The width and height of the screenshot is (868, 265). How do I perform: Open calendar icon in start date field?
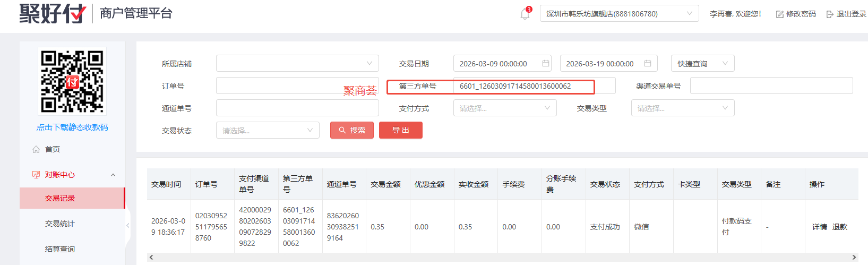pos(545,63)
